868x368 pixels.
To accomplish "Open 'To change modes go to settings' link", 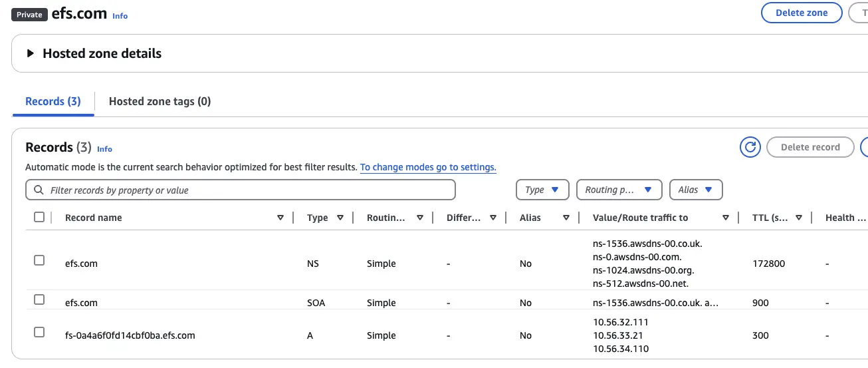I will click(x=428, y=167).
